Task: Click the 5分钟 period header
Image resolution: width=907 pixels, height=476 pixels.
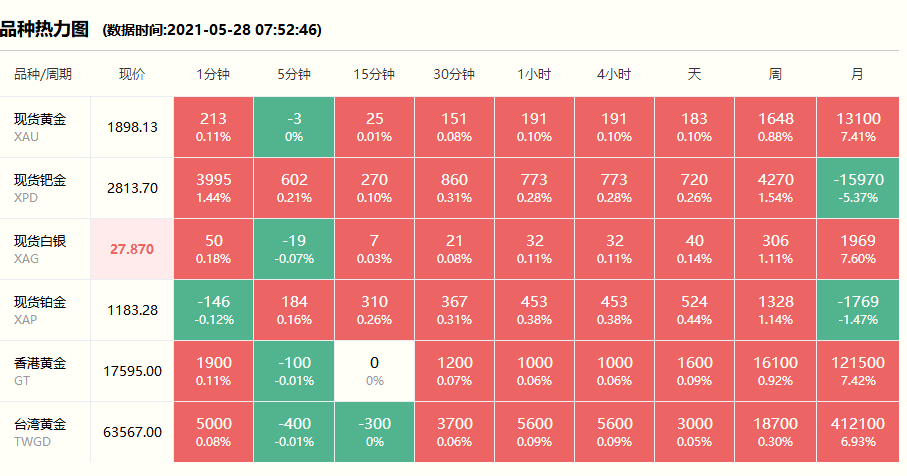Action: (294, 75)
